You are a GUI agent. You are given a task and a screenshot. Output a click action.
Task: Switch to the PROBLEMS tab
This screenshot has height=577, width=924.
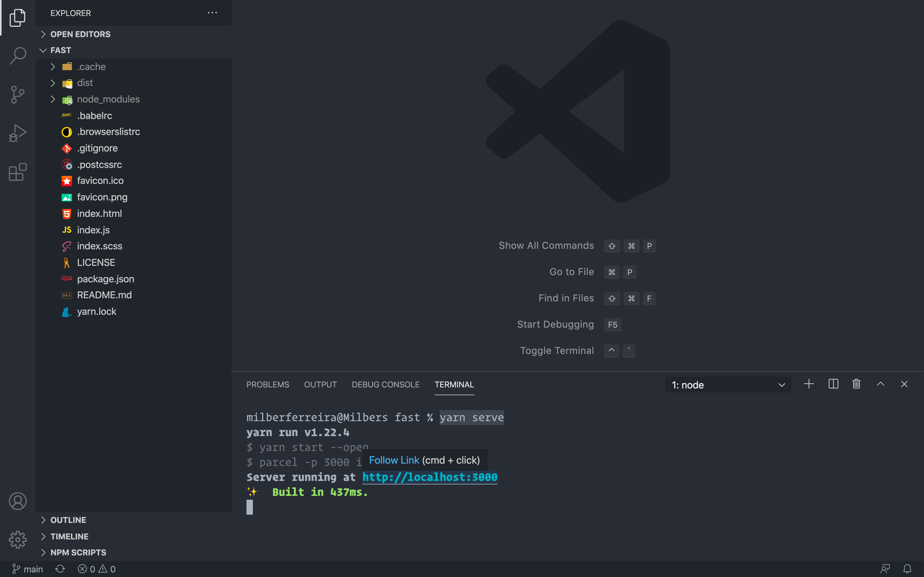click(267, 385)
